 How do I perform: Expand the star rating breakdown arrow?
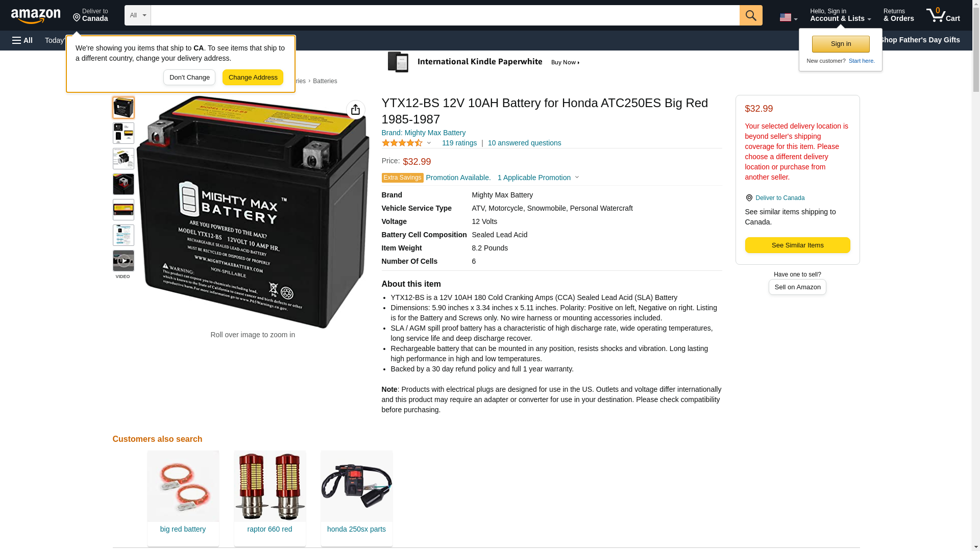[429, 143]
